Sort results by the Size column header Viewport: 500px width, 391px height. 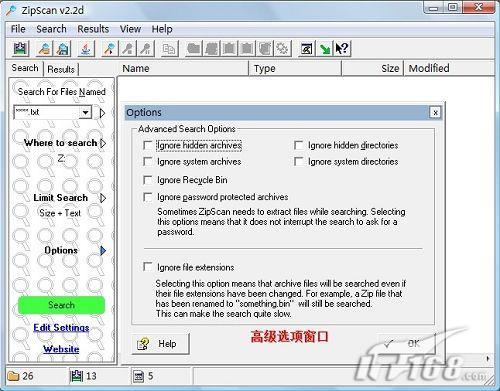click(373, 68)
